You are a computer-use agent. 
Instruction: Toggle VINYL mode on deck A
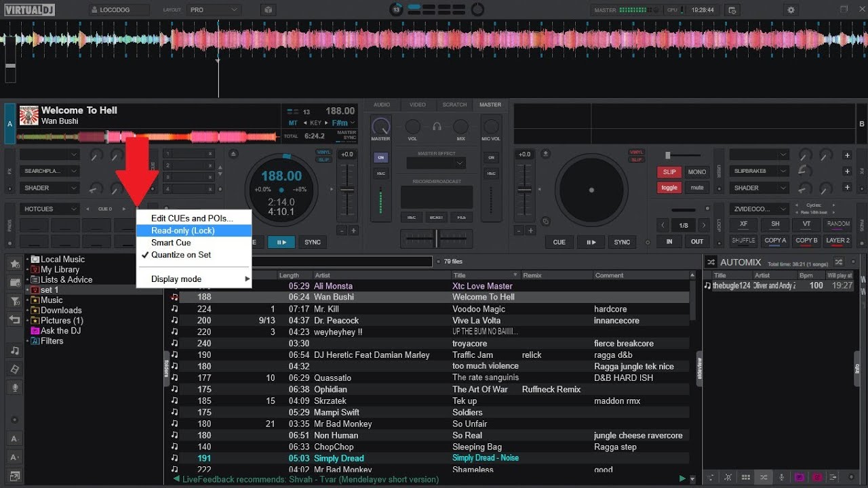point(324,152)
